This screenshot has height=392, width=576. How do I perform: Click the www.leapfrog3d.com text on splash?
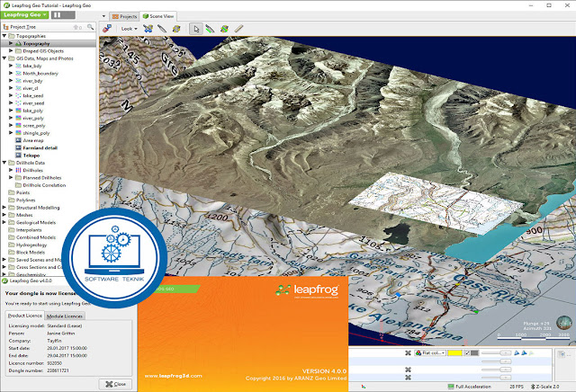point(173,376)
